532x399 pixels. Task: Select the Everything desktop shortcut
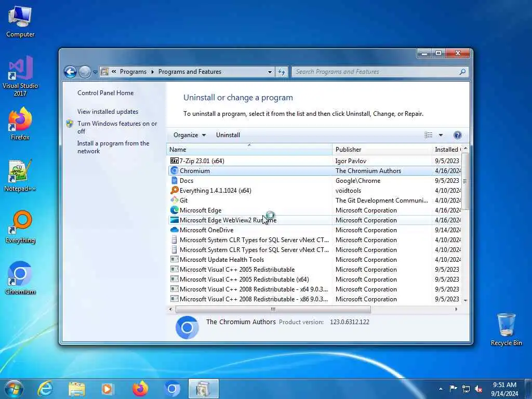(x=20, y=227)
